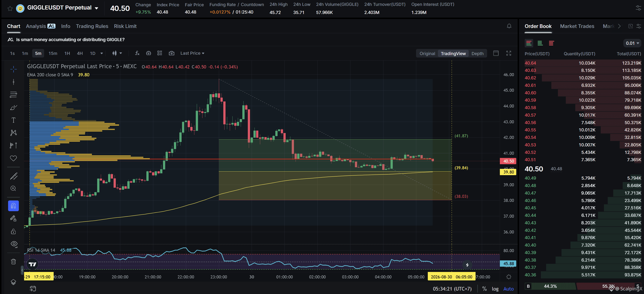Select the trend line drawing tool

pyautogui.click(x=14, y=82)
